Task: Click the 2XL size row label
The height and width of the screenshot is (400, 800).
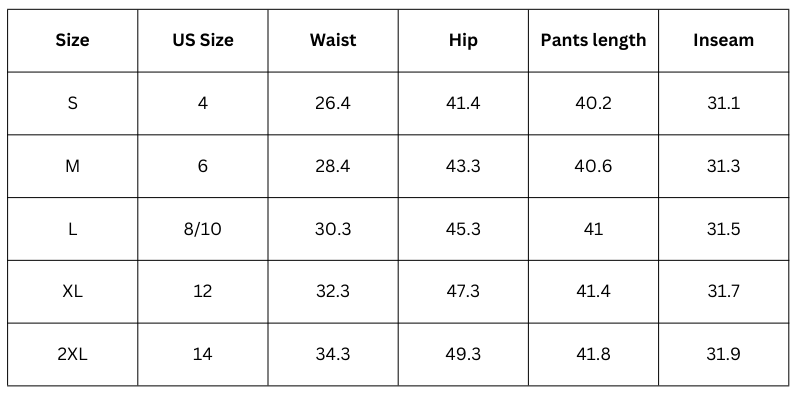Action: [72, 355]
